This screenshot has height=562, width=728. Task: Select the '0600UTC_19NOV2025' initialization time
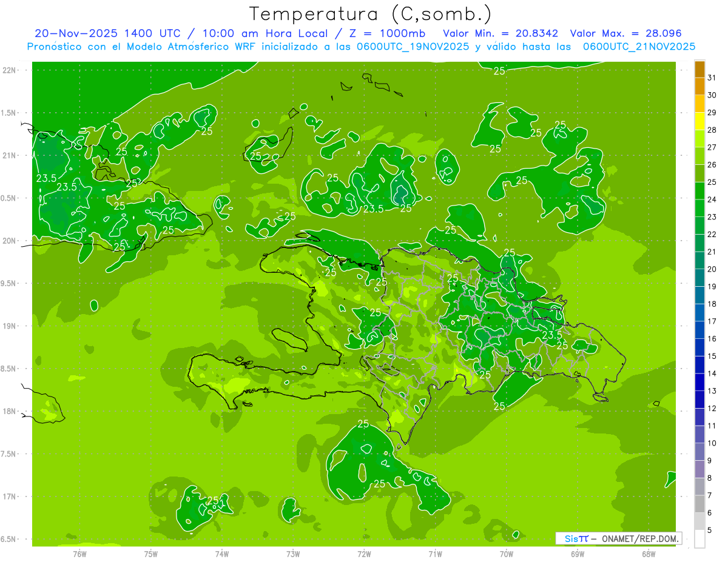tap(412, 47)
